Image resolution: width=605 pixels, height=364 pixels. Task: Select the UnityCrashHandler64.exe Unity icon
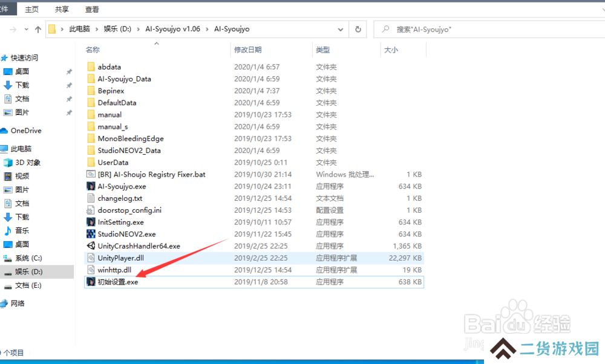[91, 246]
